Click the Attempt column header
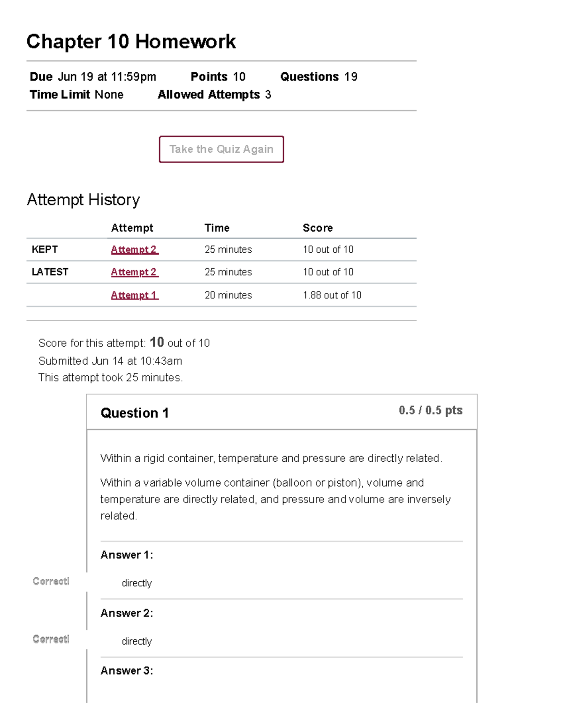This screenshot has width=563, height=728. click(131, 228)
